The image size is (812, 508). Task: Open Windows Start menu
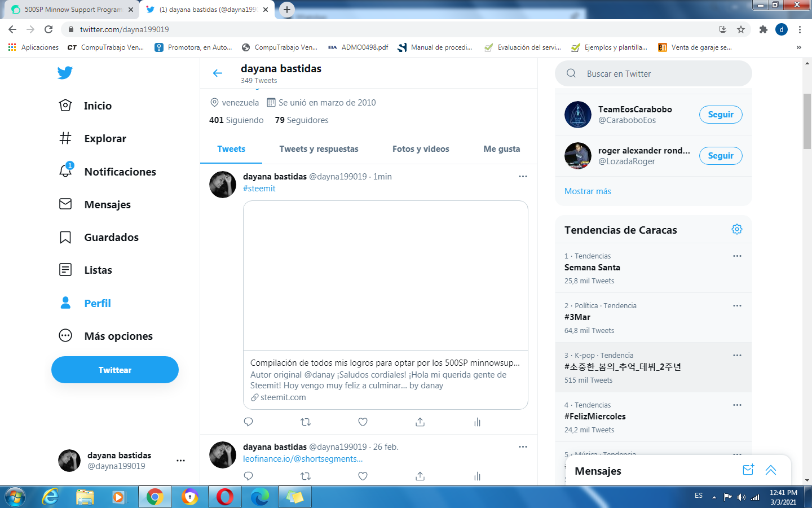[15, 497]
